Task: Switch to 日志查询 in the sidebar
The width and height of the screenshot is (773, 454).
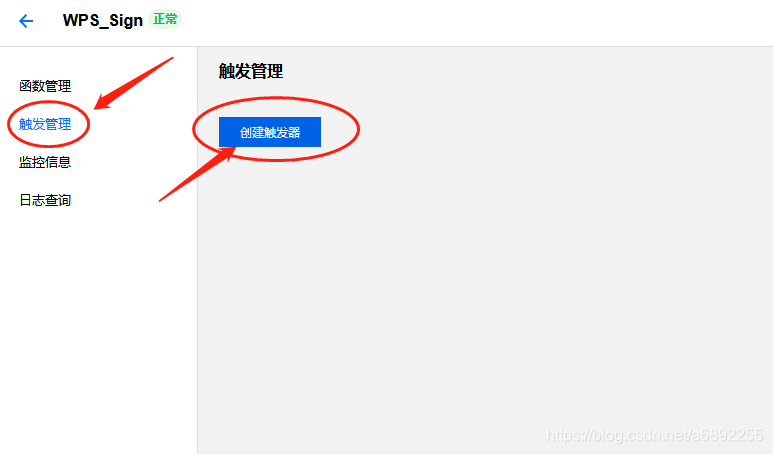Action: tap(45, 200)
